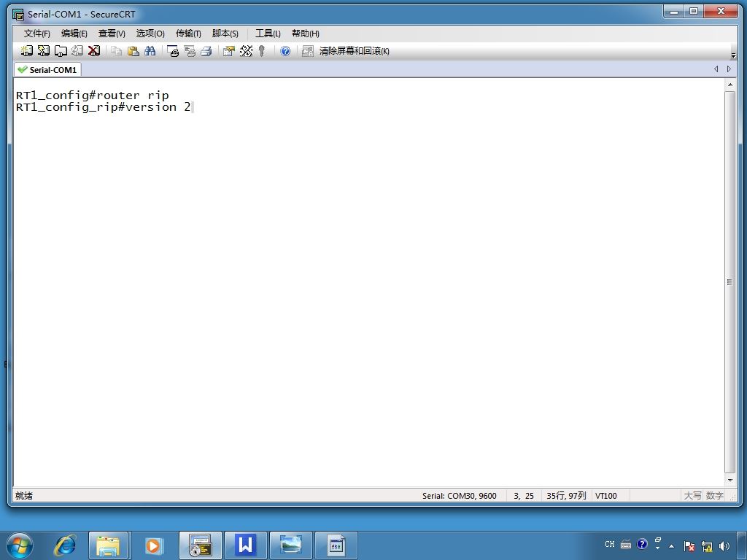Click the tab scroll right arrow

click(729, 69)
